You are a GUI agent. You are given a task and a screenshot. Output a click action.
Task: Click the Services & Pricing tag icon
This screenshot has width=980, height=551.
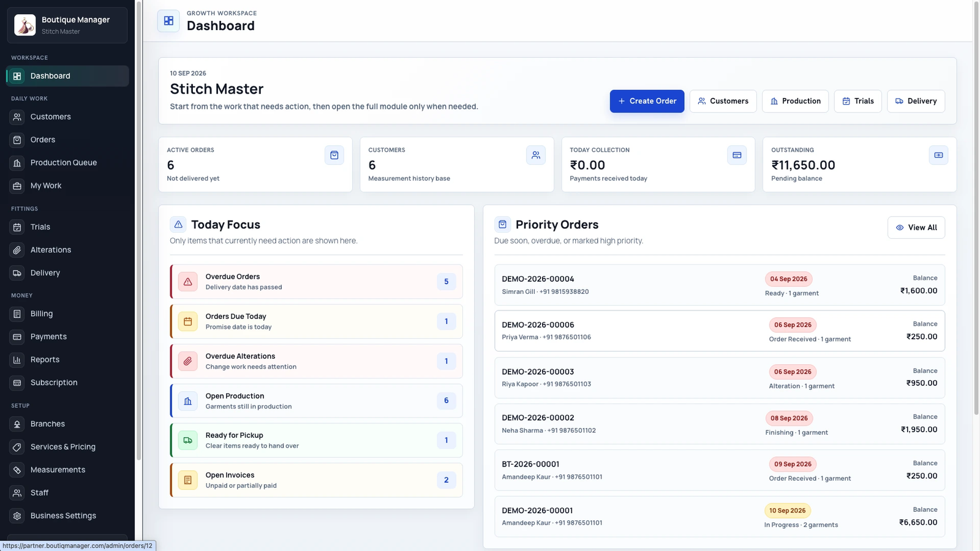click(x=17, y=447)
